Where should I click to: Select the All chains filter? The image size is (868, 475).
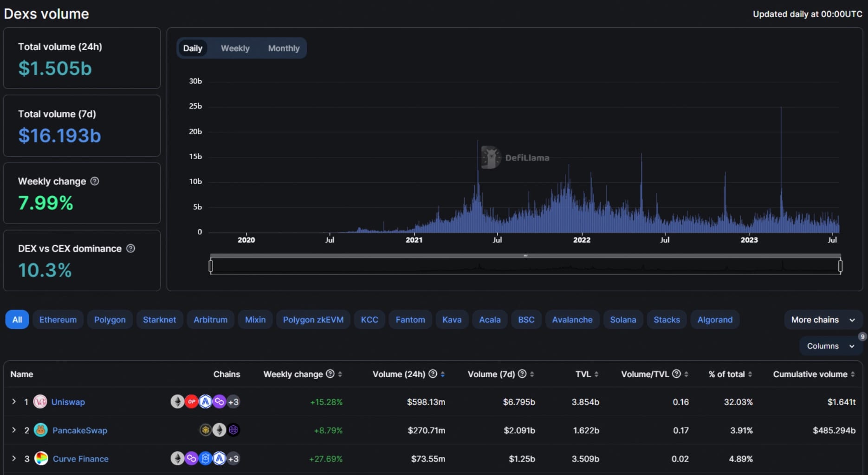pyautogui.click(x=17, y=319)
